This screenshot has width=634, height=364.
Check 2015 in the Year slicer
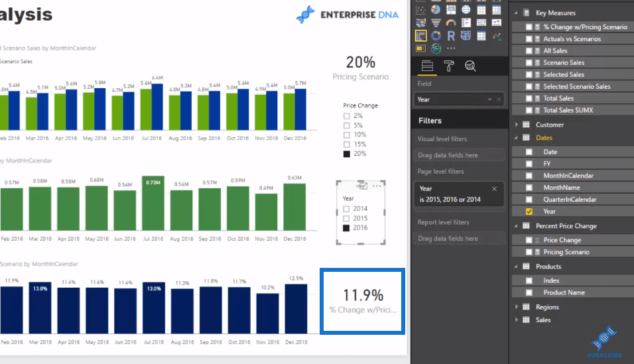(x=346, y=218)
